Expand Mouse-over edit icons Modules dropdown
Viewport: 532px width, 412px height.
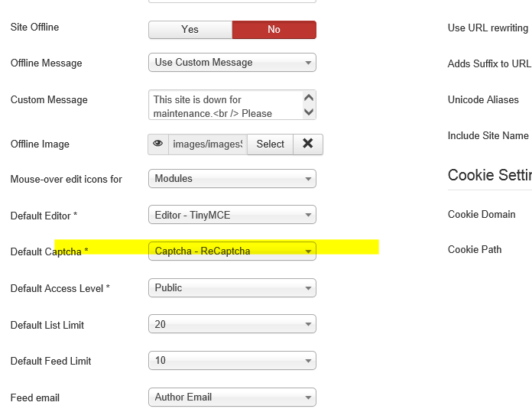click(x=232, y=179)
